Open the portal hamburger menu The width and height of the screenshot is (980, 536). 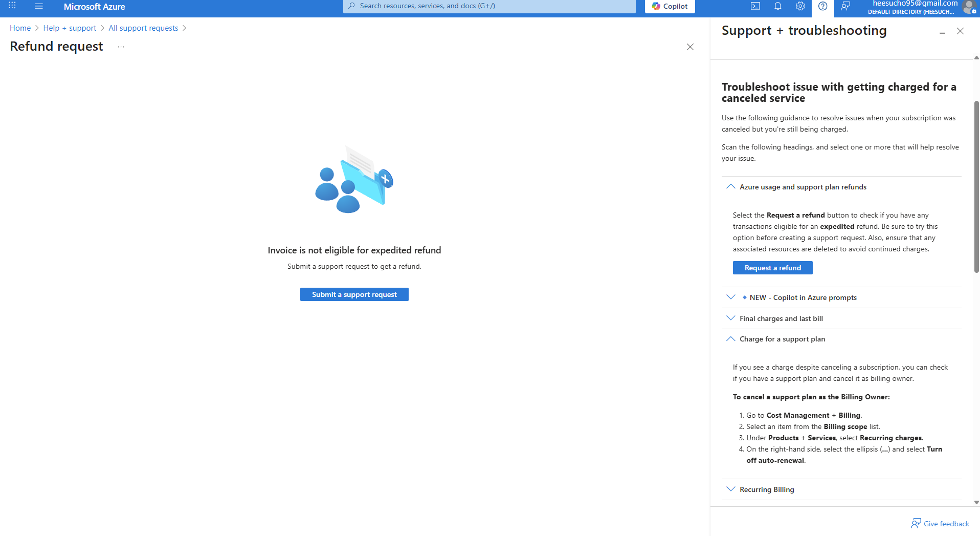(39, 6)
